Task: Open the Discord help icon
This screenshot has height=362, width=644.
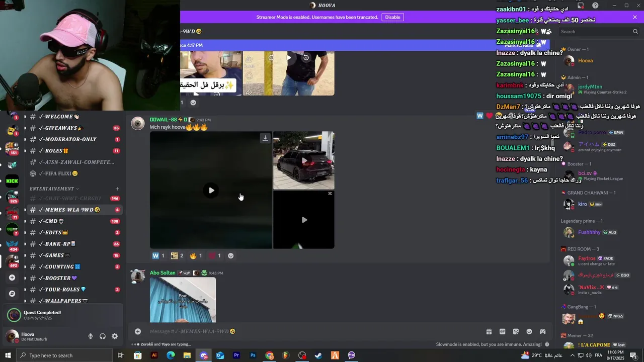Action: pyautogui.click(x=595, y=6)
